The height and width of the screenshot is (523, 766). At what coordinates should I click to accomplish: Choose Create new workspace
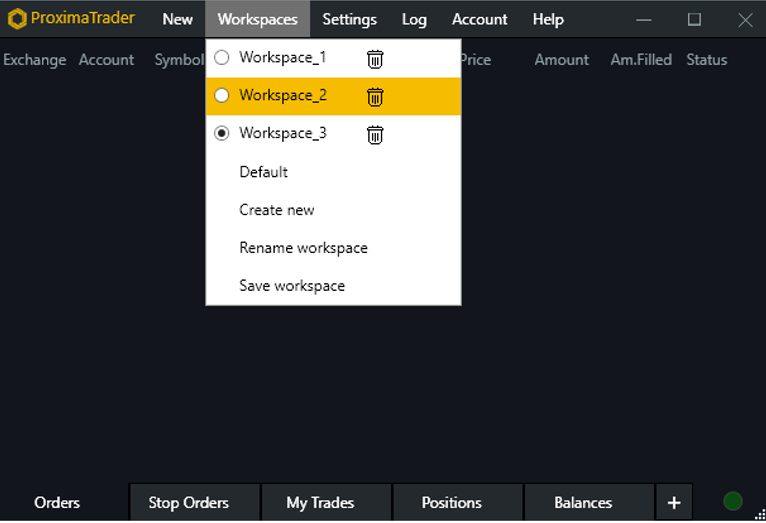tap(333, 210)
